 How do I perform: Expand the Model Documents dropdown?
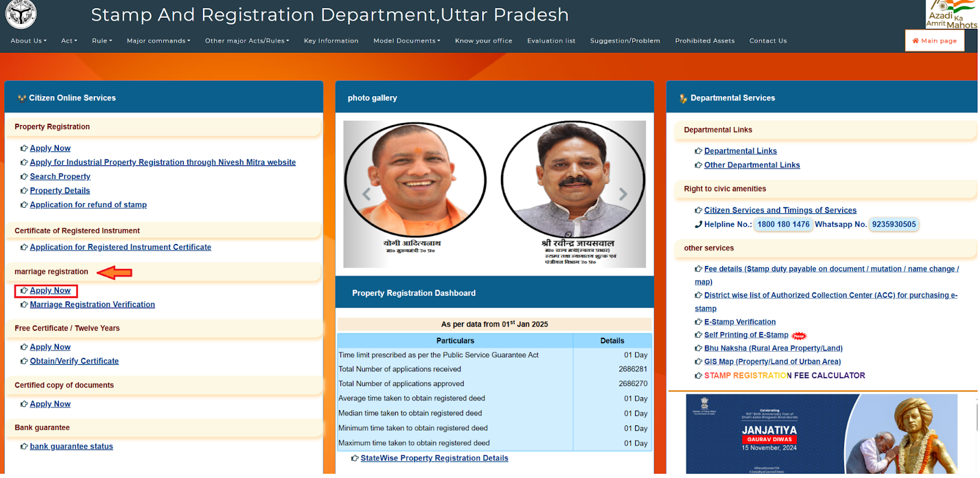[407, 41]
